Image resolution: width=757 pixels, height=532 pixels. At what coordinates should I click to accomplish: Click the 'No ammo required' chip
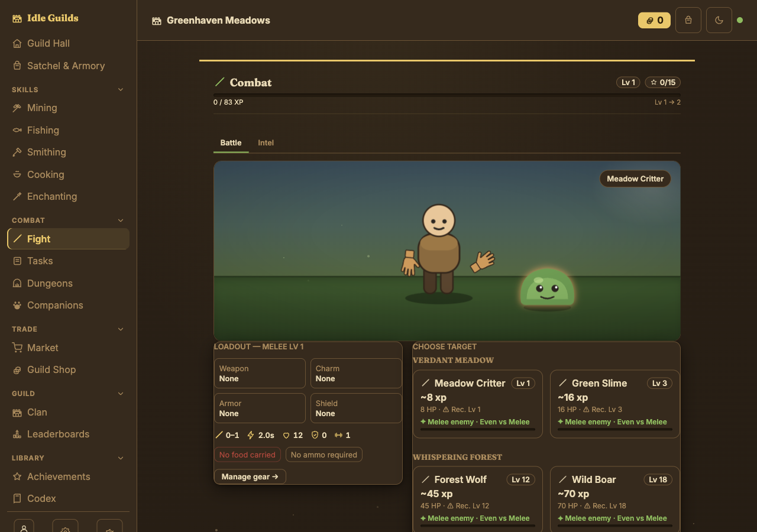click(x=324, y=455)
